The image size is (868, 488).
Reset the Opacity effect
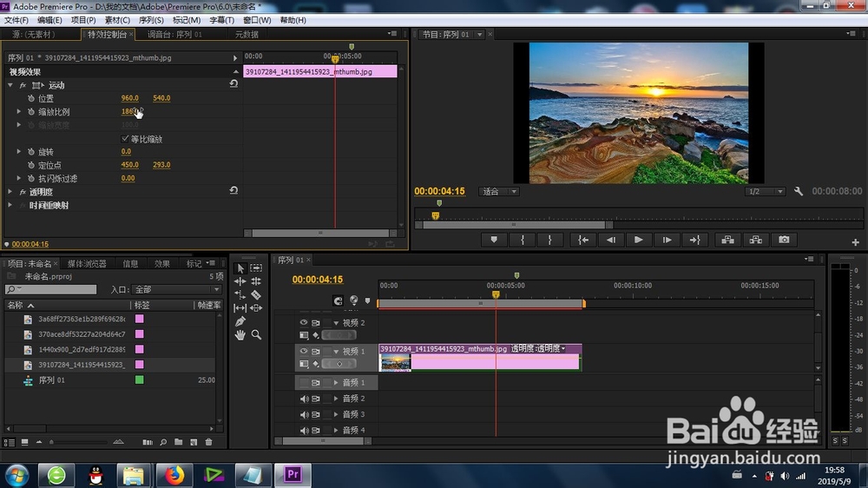(233, 190)
